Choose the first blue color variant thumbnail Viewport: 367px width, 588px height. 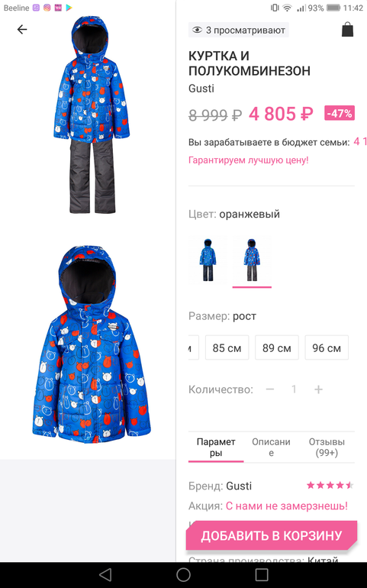tap(208, 260)
